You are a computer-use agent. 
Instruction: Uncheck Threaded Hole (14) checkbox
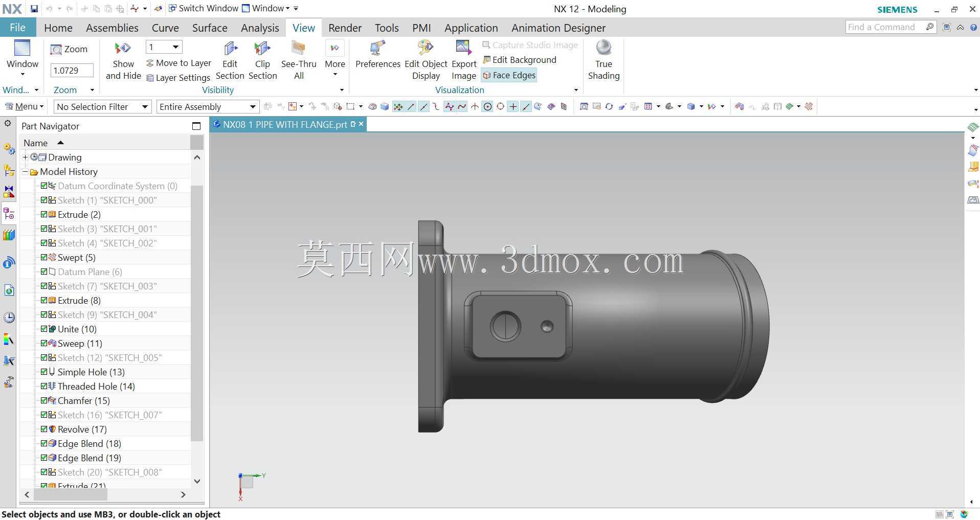click(44, 386)
